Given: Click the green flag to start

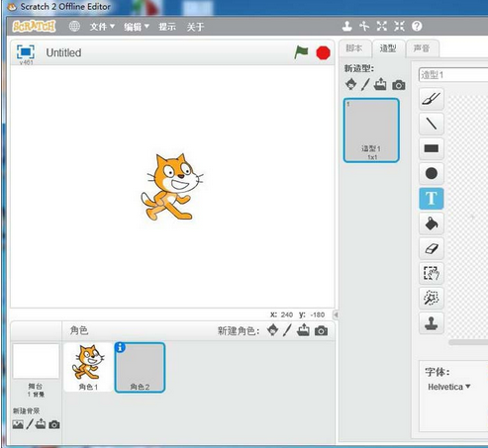Looking at the screenshot, I should click(301, 52).
